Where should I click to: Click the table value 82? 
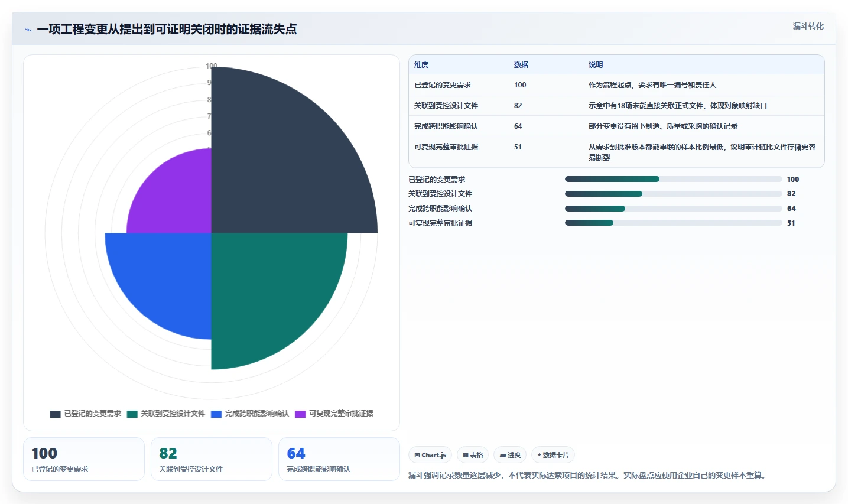coord(518,106)
